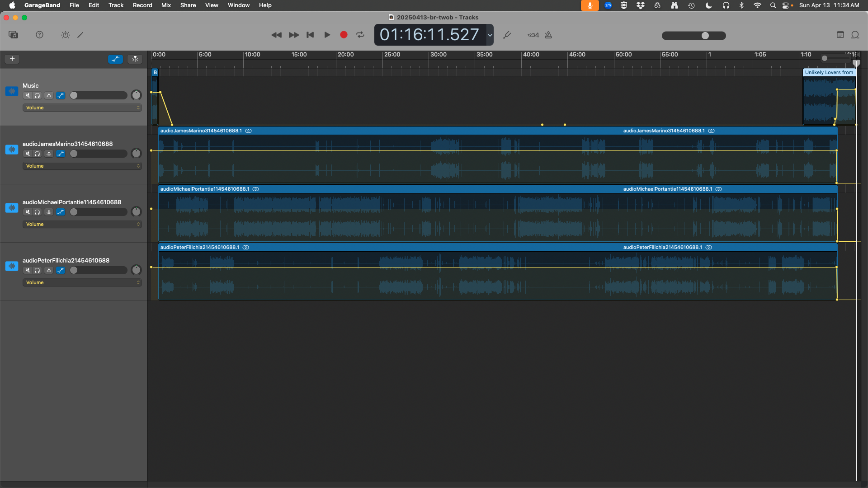Screen dimensions: 868x488
Task: Solo the audioJamesMarino31454610688 track with headphones
Action: [x=38, y=154]
